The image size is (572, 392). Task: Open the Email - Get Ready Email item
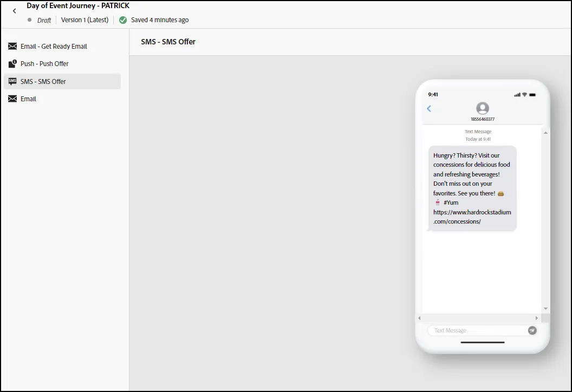[62, 47]
